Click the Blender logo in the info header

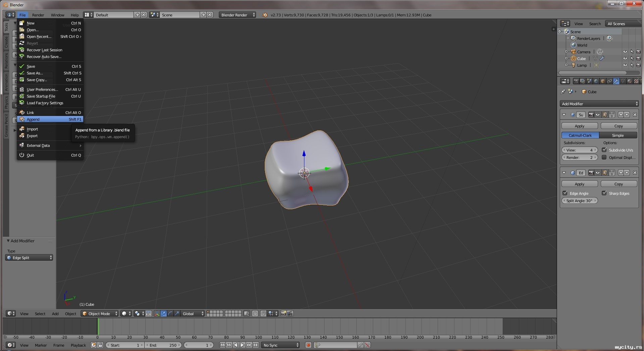click(x=265, y=15)
